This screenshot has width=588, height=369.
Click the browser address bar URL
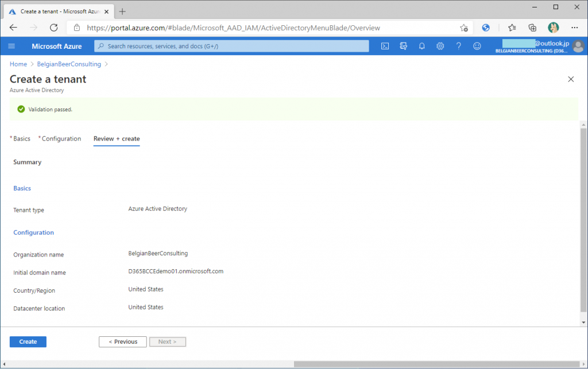(x=233, y=28)
